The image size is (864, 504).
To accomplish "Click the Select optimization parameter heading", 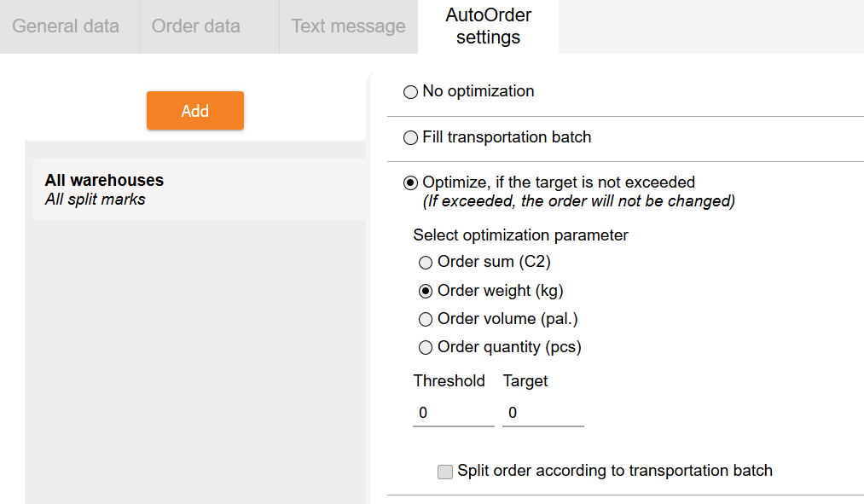I will 520,235.
